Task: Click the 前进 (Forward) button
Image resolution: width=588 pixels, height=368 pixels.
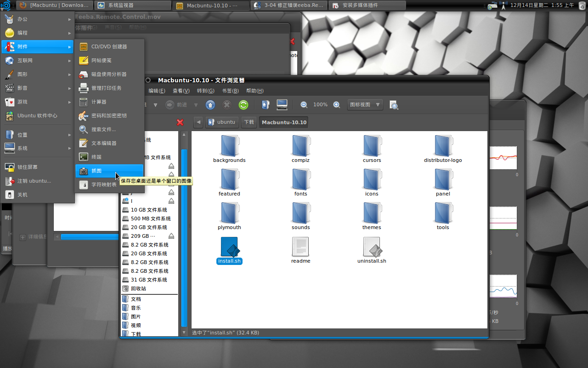Action: coord(176,105)
